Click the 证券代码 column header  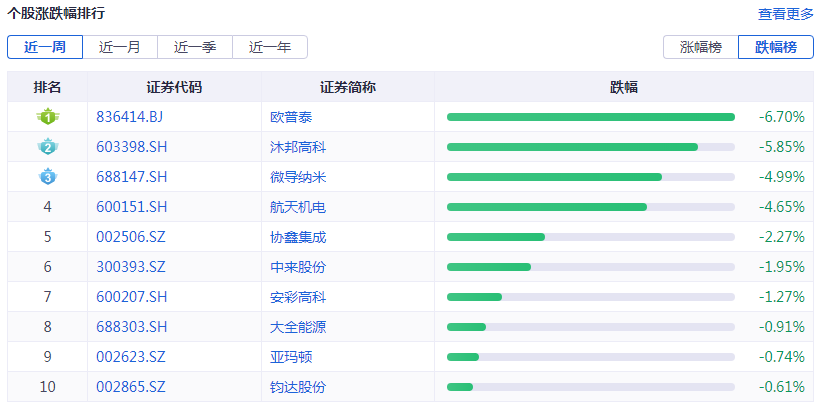(174, 87)
